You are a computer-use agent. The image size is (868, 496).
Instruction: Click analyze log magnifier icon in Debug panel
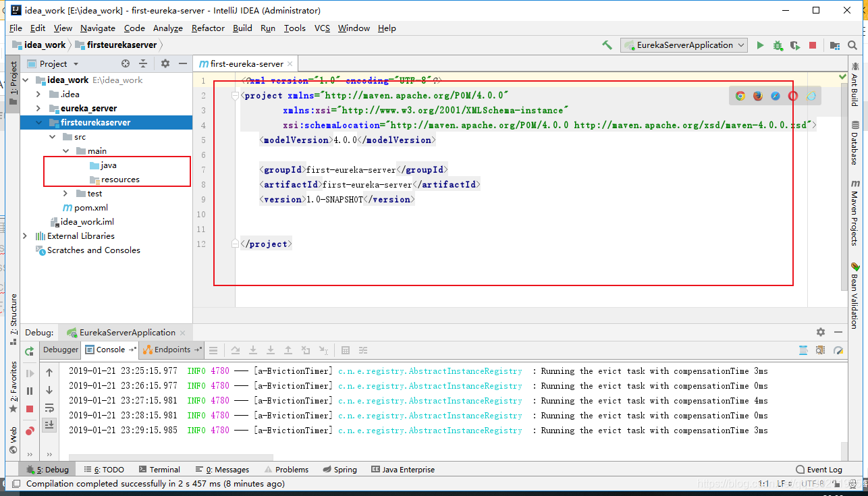pyautogui.click(x=821, y=350)
